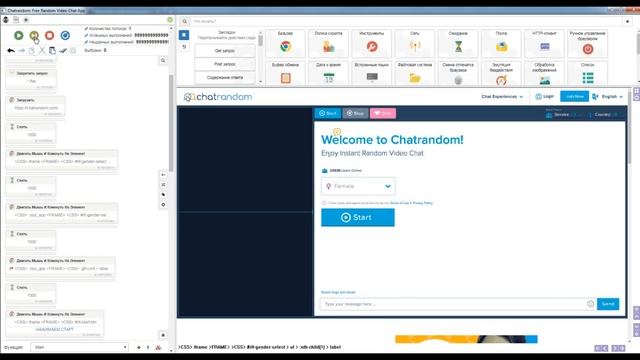This screenshot has width=640, height=360.
Task: Click the Send message button
Action: pyautogui.click(x=608, y=304)
